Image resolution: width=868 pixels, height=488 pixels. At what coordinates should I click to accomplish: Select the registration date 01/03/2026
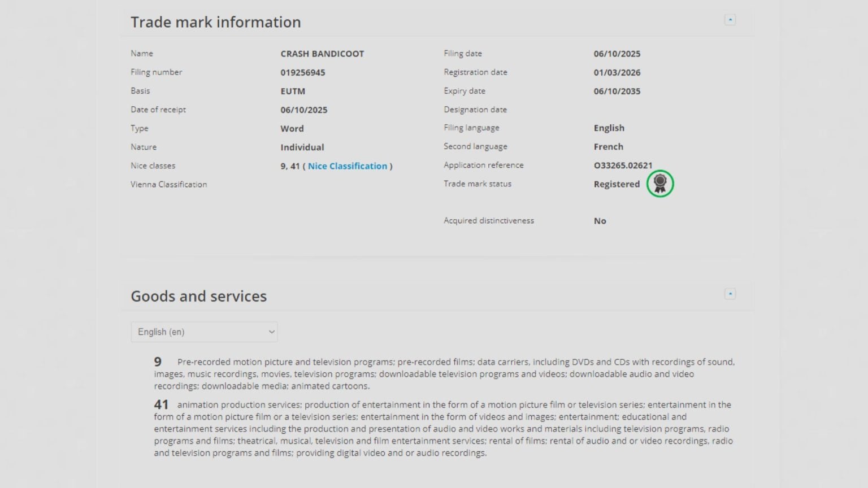tap(617, 72)
